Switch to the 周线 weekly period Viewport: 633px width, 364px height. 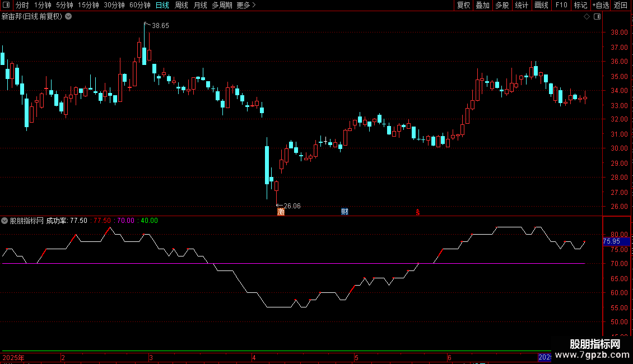(181, 5)
